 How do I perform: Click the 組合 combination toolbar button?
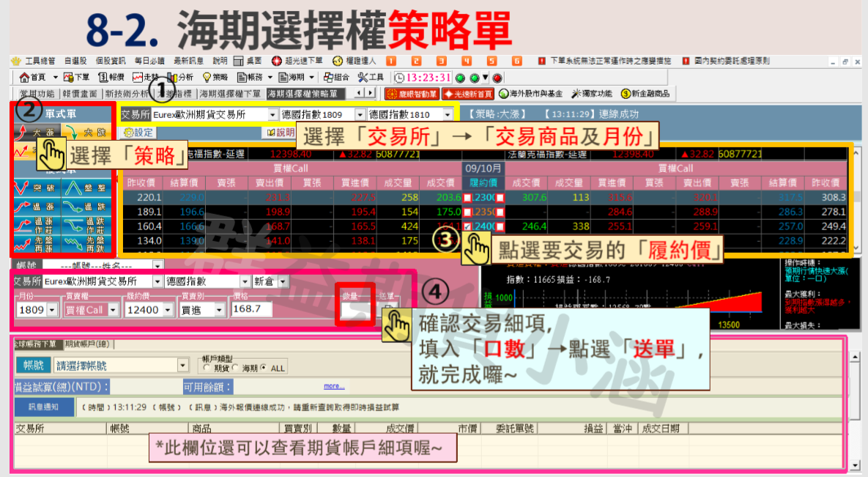(x=336, y=78)
